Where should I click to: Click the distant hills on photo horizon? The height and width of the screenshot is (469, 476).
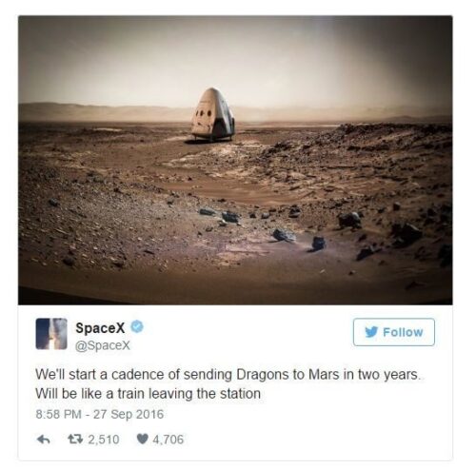(x=235, y=112)
